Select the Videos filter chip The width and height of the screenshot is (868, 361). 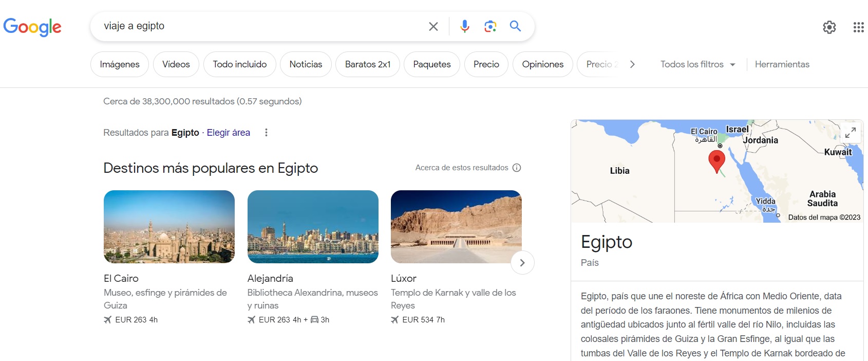[176, 64]
